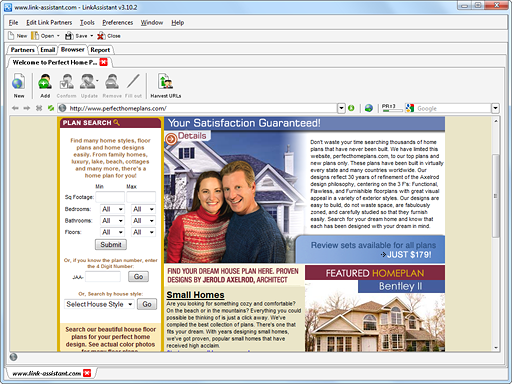
Task: Expand the Save button dropdown arrow
Action: tap(92, 36)
